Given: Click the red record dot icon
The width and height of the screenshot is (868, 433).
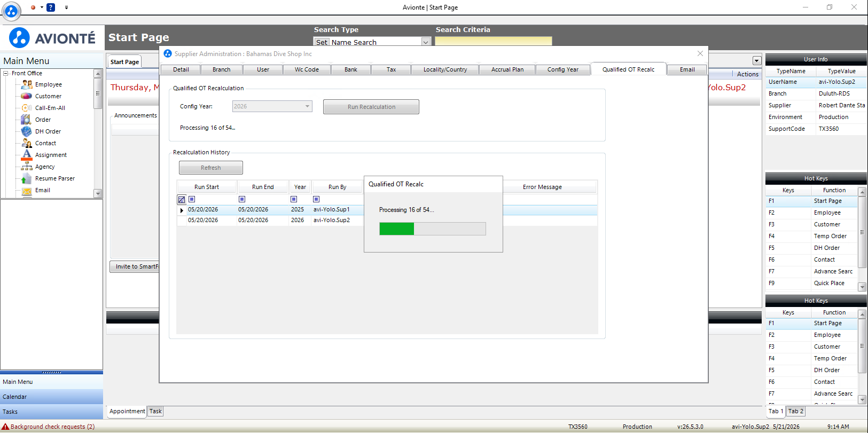Looking at the screenshot, I should pyautogui.click(x=33, y=7).
